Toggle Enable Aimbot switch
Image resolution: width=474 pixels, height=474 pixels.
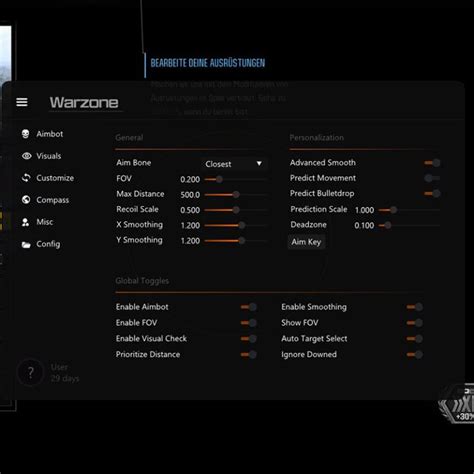249,307
